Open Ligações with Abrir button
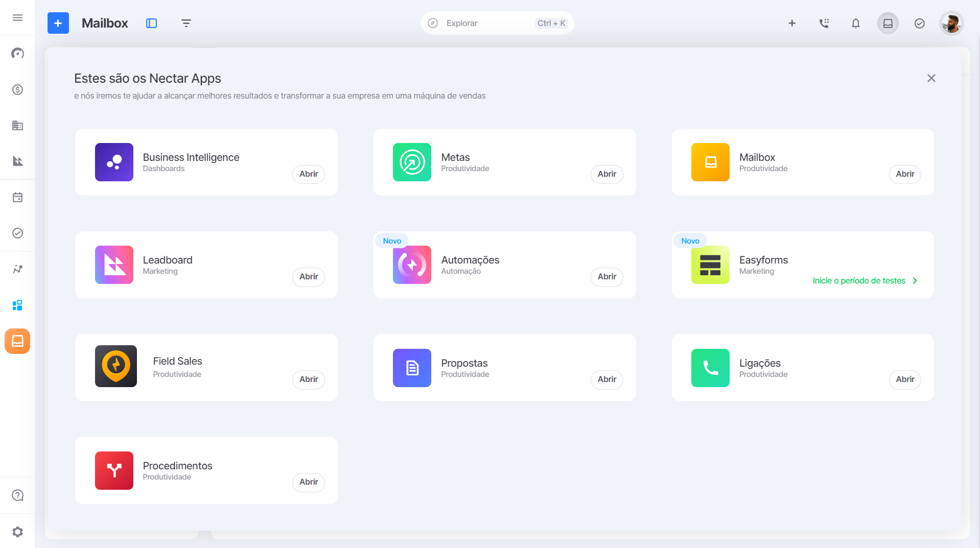 (905, 379)
